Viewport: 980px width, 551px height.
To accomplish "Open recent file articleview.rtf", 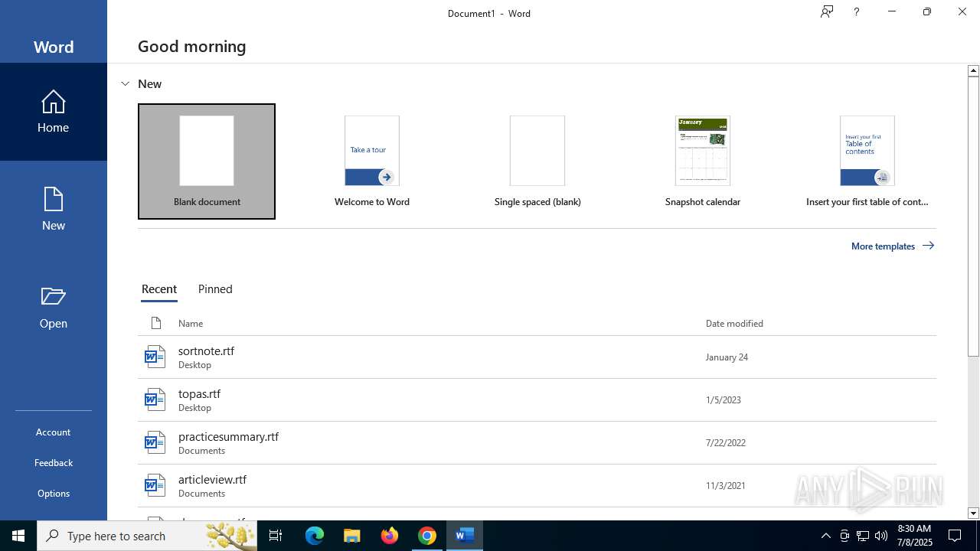I will pos(537,485).
